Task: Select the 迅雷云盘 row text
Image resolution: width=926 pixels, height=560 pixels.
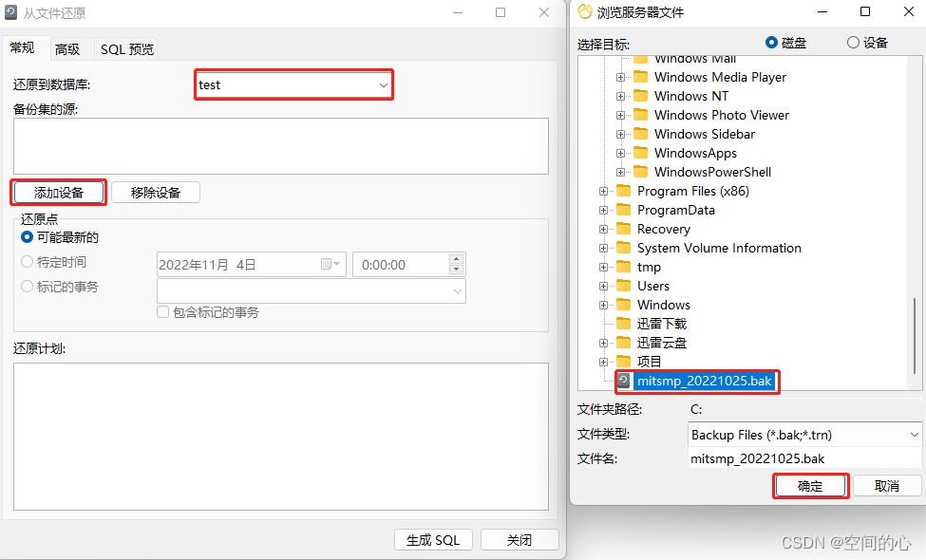Action: pos(662,343)
